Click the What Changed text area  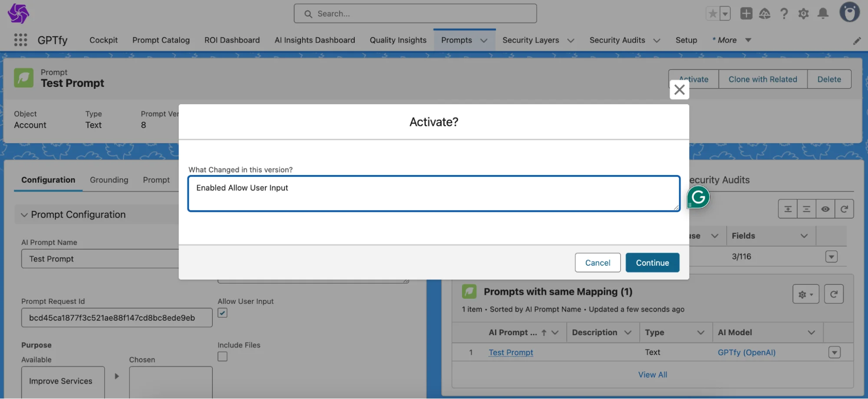(x=433, y=194)
